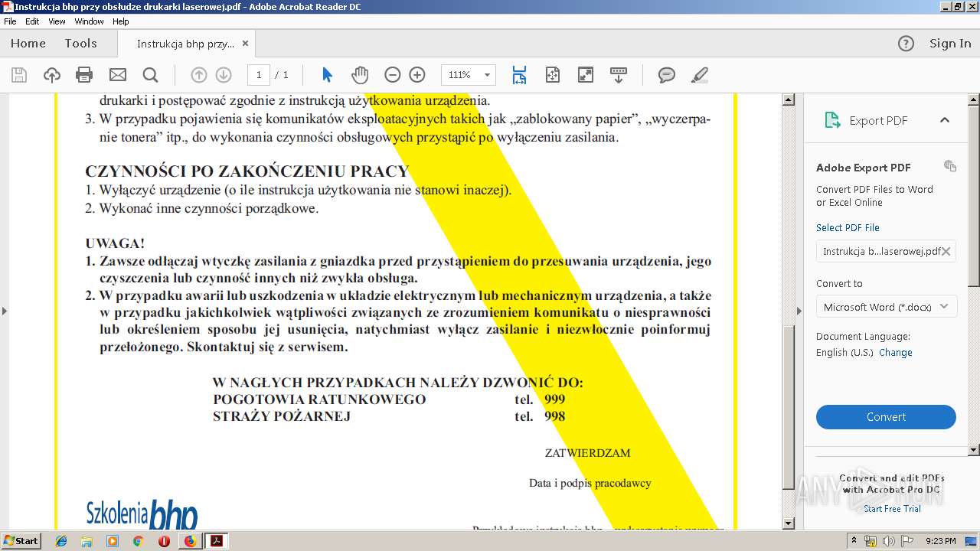This screenshot has width=980, height=551.
Task: Close the Instrukcja bhp document tab
Action: [x=245, y=44]
